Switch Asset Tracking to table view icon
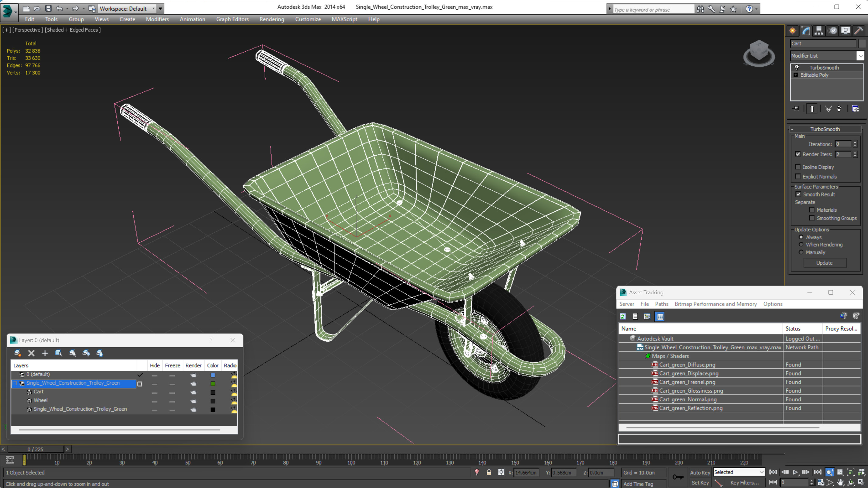Image resolution: width=868 pixels, height=488 pixels. point(660,316)
